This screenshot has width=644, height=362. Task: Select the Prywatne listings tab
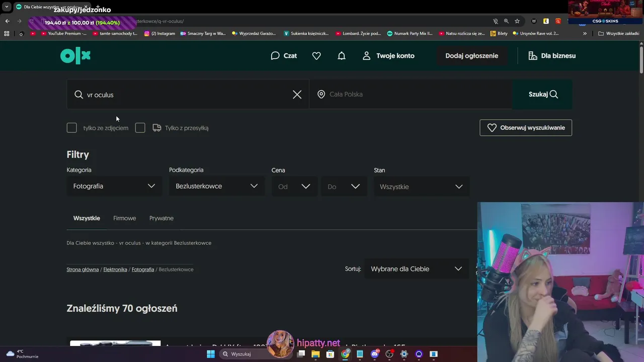[162, 218]
